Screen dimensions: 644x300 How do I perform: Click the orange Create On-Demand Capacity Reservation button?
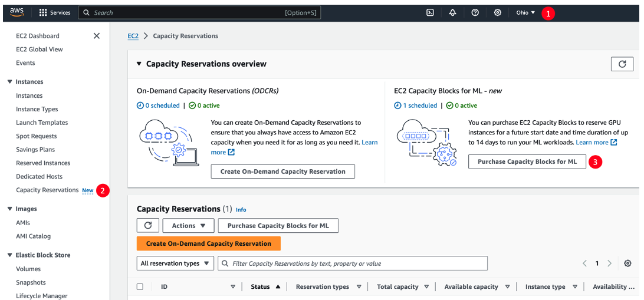coord(209,243)
